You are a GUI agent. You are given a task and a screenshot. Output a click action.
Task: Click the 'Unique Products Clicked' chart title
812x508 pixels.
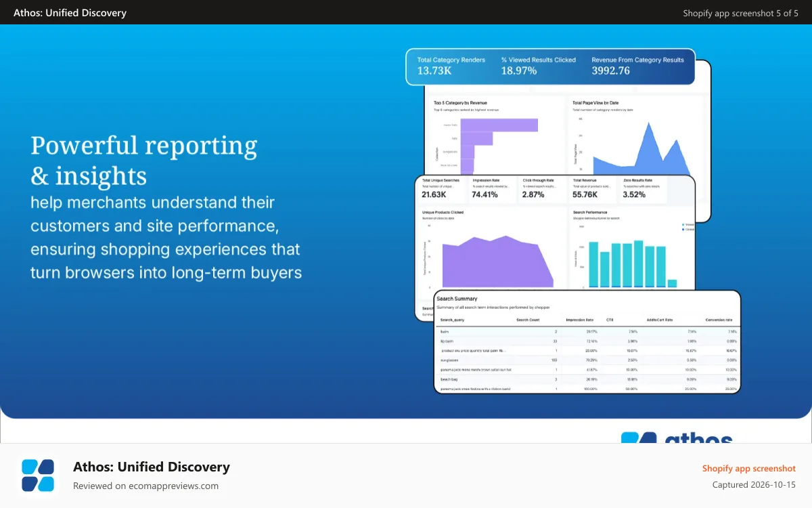pos(444,212)
